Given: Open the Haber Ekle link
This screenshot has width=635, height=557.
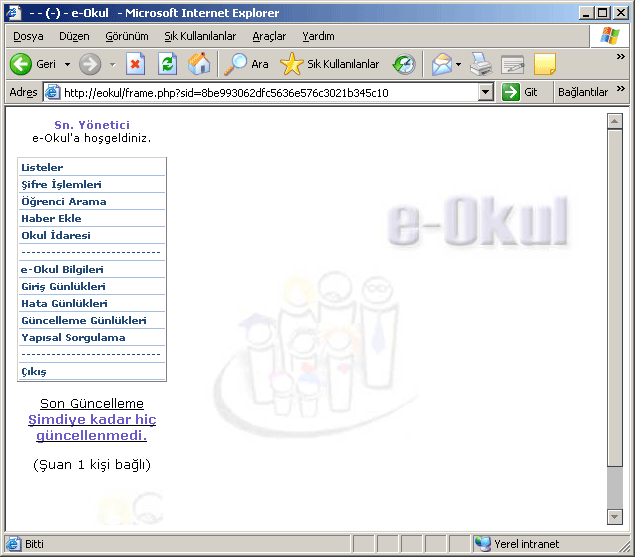Looking at the screenshot, I should 51,218.
